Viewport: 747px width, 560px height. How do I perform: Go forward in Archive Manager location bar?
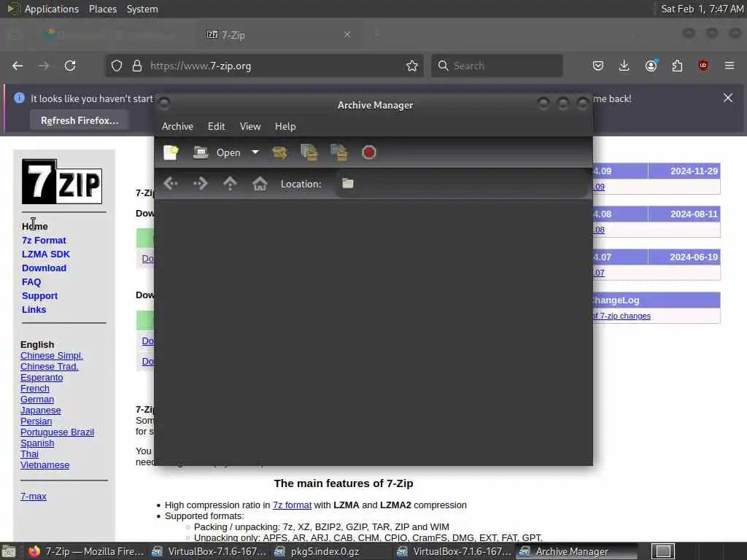pyautogui.click(x=201, y=184)
